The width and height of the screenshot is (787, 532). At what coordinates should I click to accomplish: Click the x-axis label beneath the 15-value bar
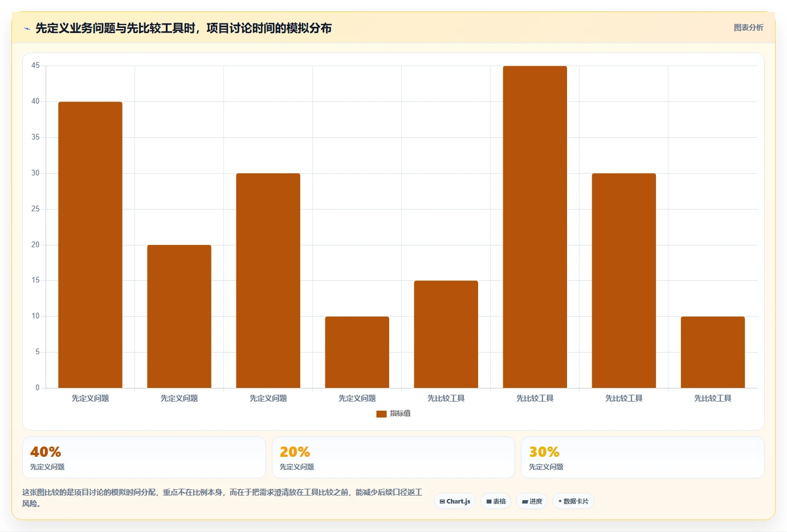pos(446,398)
